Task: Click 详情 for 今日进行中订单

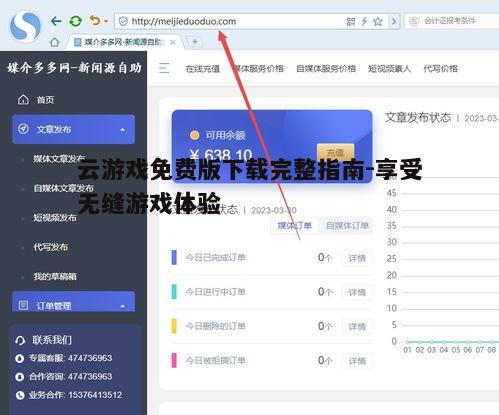Action: (x=357, y=292)
